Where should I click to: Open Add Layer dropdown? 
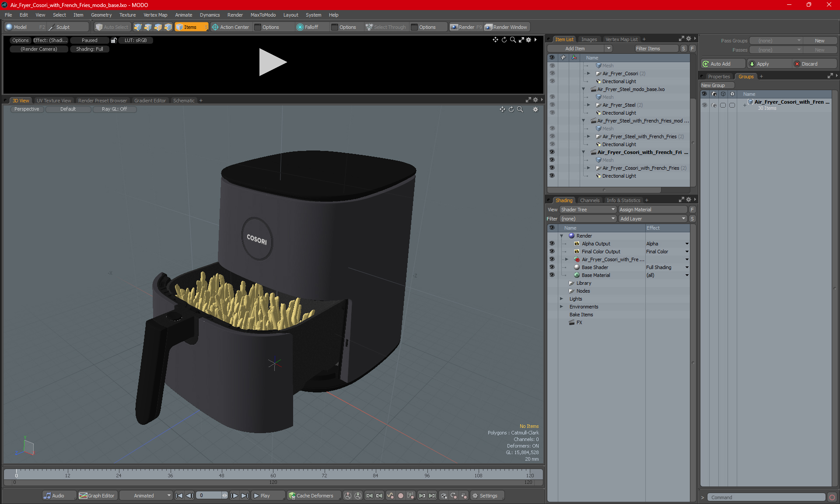(x=653, y=219)
